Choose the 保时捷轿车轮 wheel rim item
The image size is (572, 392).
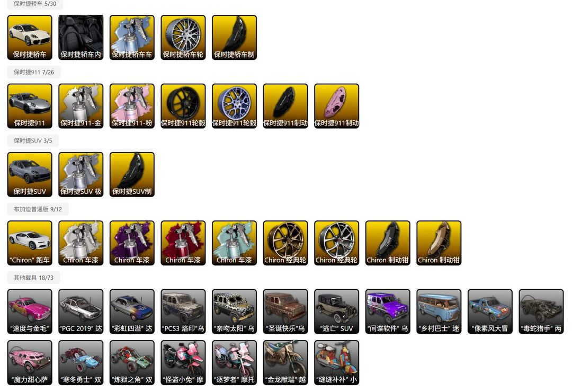[x=183, y=37]
